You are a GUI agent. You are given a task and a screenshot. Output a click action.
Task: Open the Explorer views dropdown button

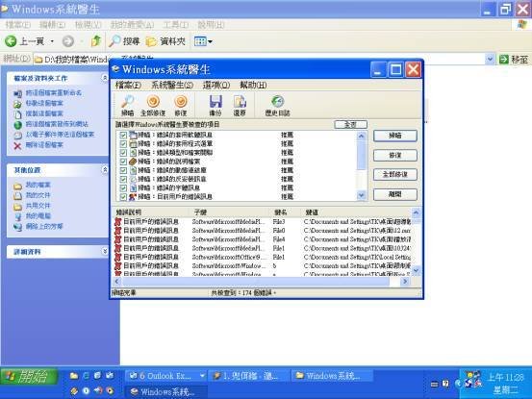pos(203,41)
